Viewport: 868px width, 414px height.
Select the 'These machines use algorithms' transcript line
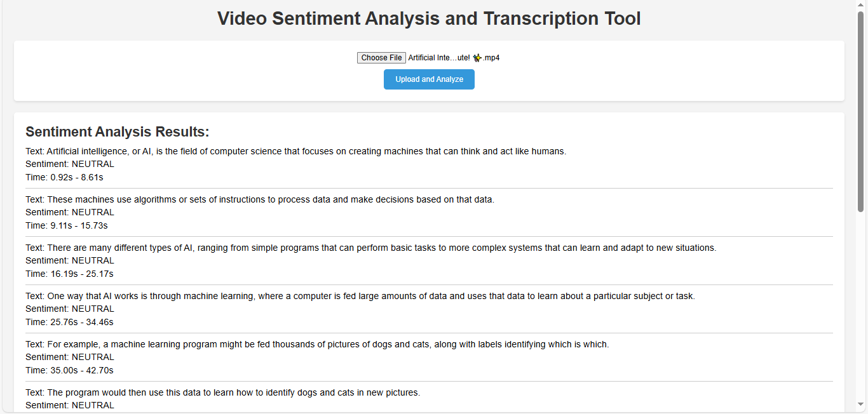(x=260, y=199)
